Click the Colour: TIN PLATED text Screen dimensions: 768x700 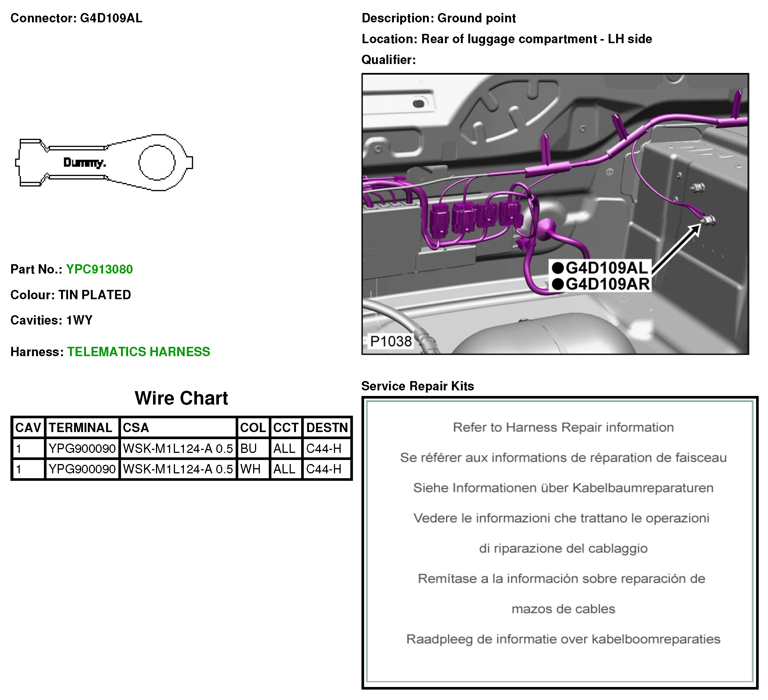pyautogui.click(x=70, y=295)
